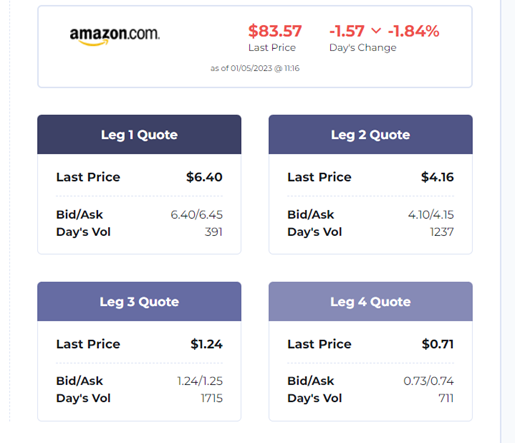The height and width of the screenshot is (443, 515).
Task: Open the Leg 2 Quote header
Action: (x=371, y=135)
